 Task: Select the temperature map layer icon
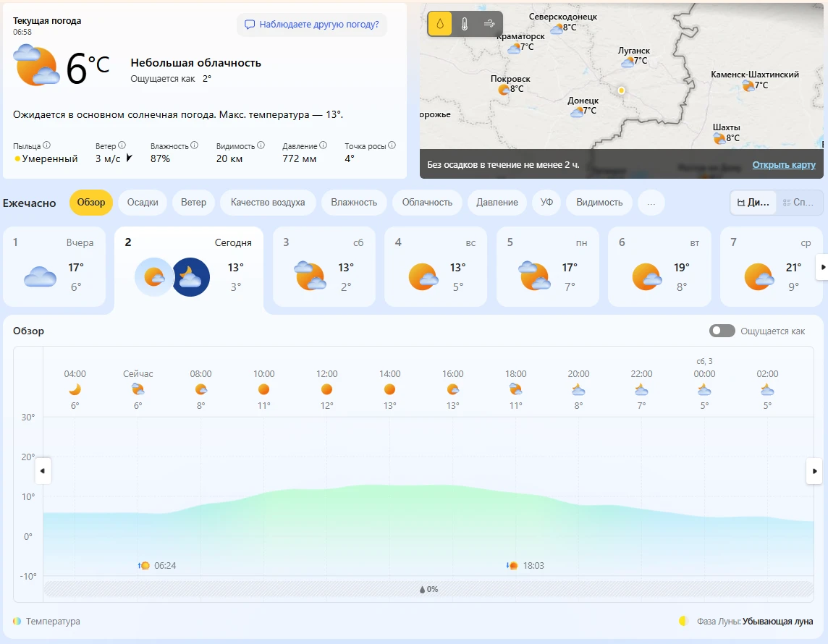[465, 24]
